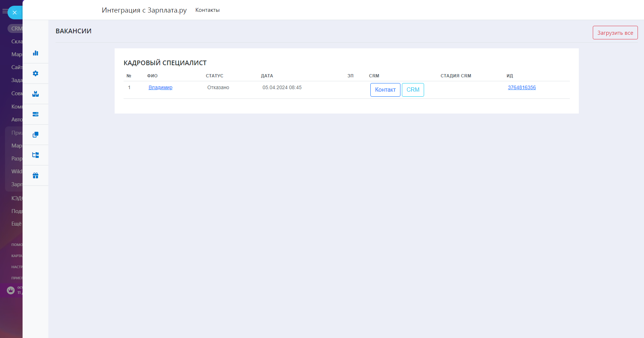Click the stacked boxes sidebar icon

coord(35,94)
